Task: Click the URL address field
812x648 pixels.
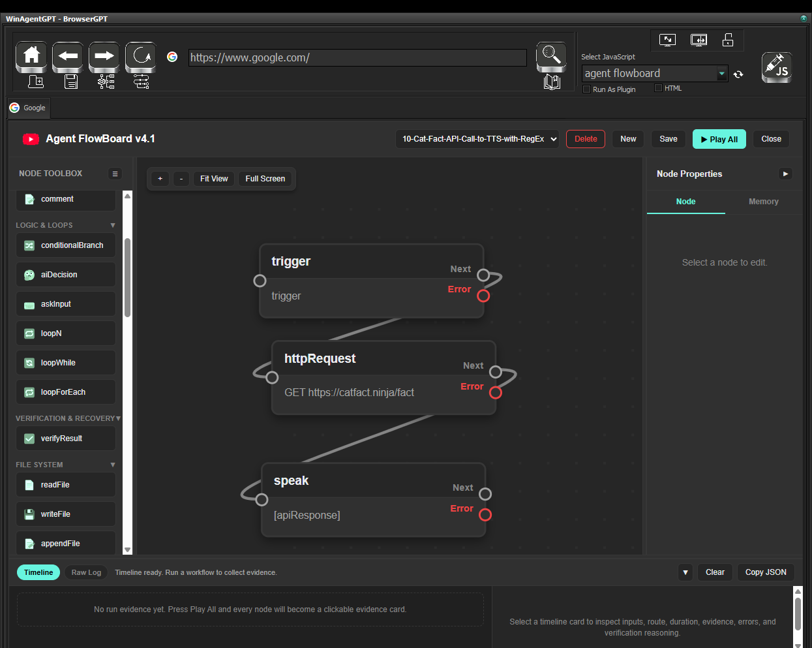Action: coord(357,57)
